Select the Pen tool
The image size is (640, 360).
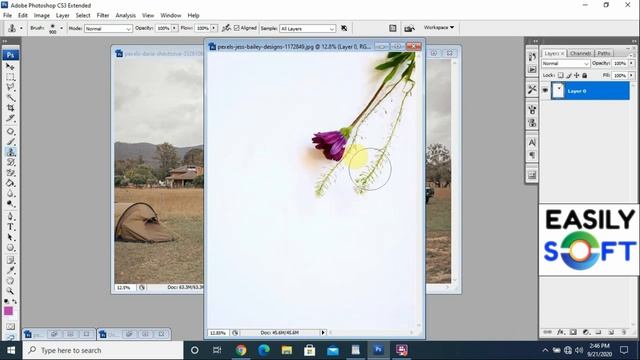tap(10, 217)
